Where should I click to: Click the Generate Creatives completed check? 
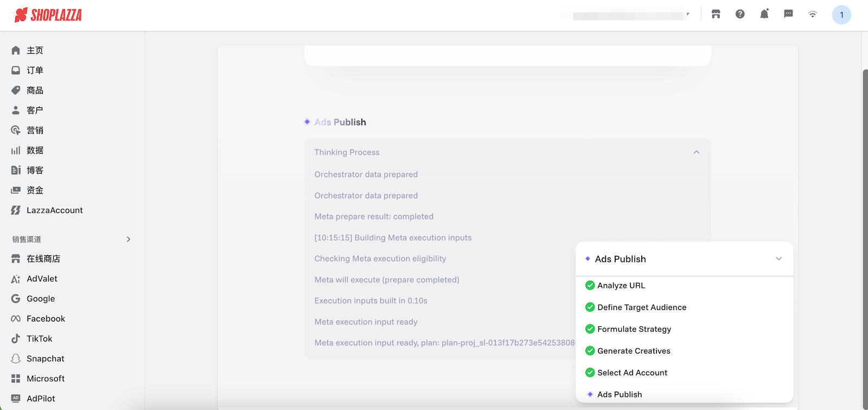pos(590,351)
